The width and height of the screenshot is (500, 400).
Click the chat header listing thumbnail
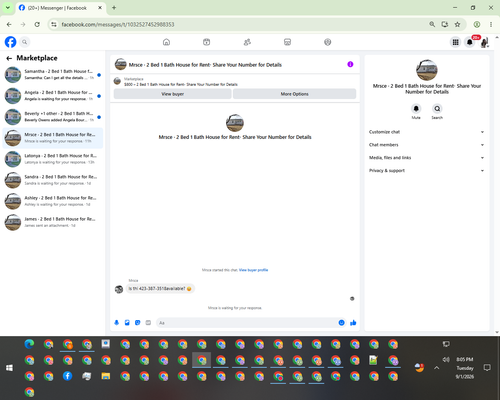pos(120,64)
